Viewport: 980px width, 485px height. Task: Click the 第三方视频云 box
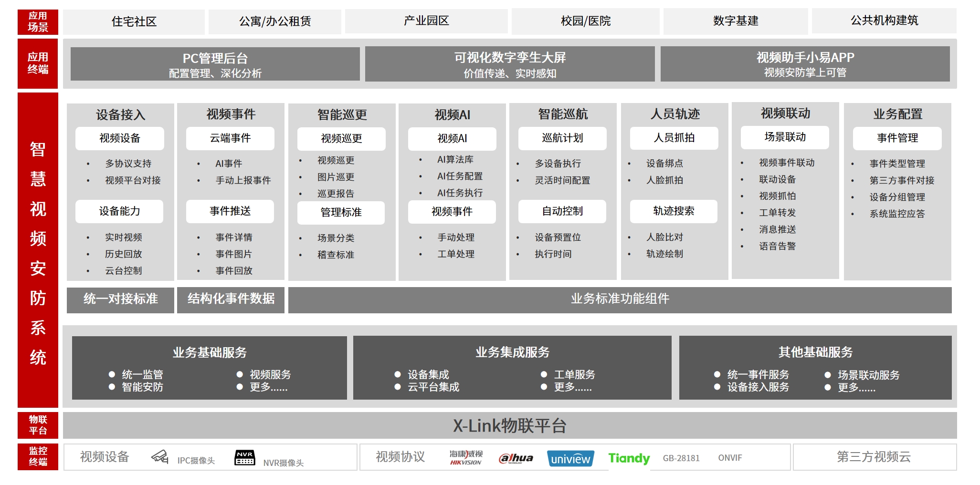coord(875,457)
